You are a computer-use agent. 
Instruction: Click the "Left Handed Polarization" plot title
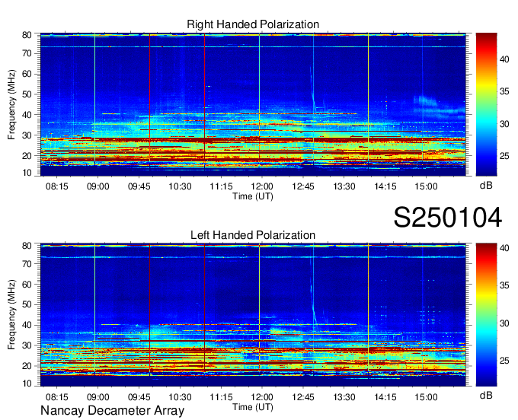pos(253,235)
